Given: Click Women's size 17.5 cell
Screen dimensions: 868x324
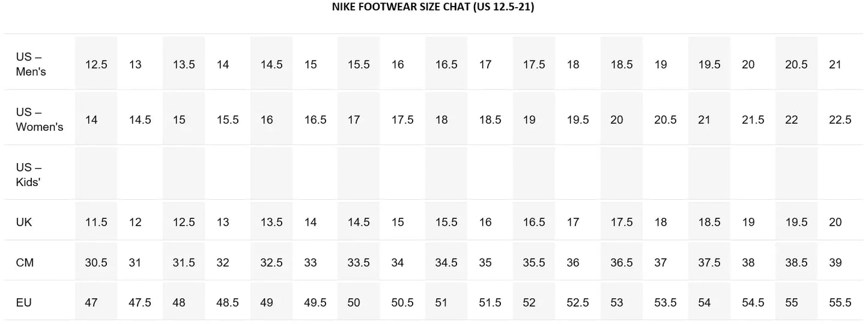Looking at the screenshot, I should click(403, 119).
